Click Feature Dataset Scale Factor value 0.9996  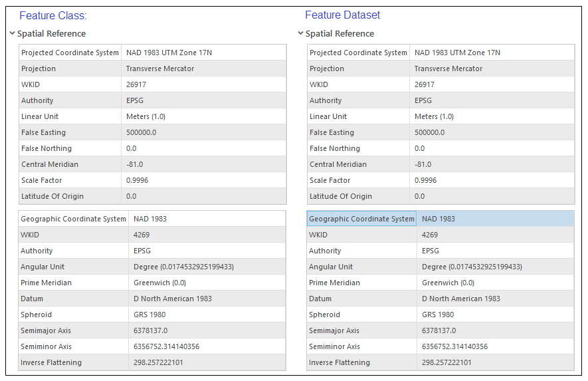point(426,180)
